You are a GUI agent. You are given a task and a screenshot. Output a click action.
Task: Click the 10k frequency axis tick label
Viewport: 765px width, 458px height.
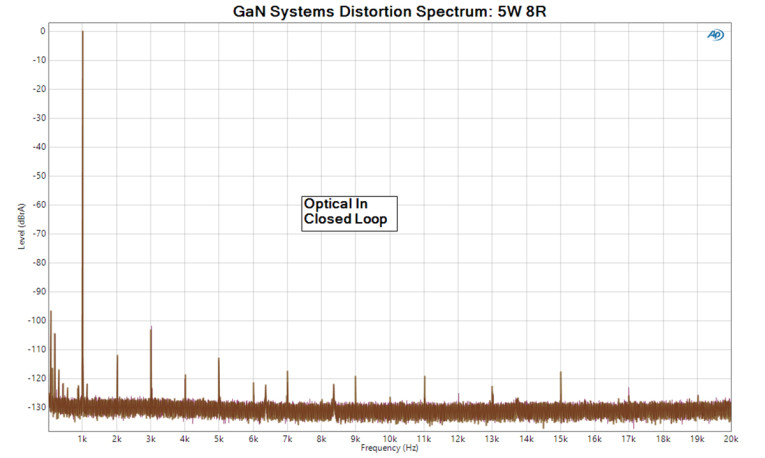pyautogui.click(x=389, y=439)
